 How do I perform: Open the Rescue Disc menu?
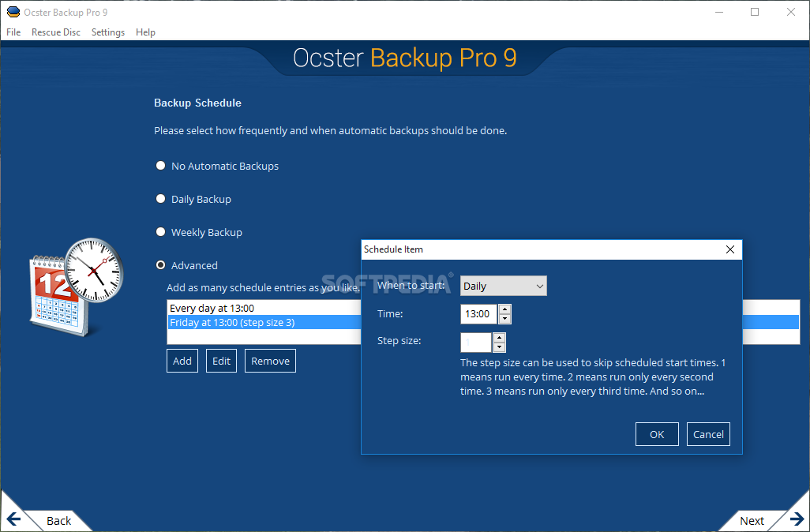56,32
